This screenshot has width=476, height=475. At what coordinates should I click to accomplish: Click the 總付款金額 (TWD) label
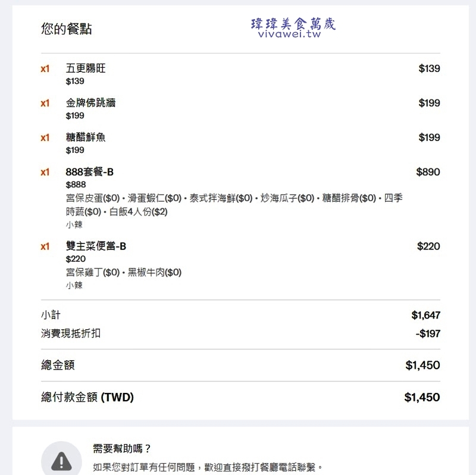[x=87, y=397]
